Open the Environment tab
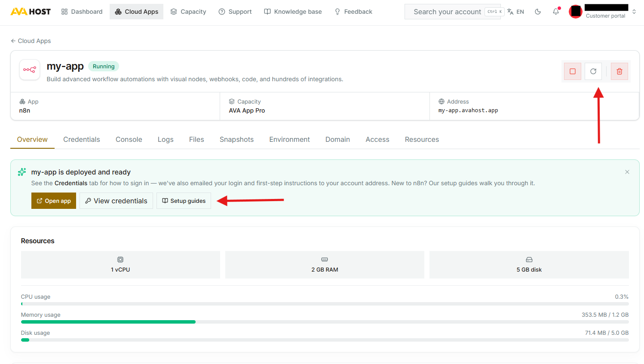Viewport: 644px width, 364px height. click(x=289, y=140)
